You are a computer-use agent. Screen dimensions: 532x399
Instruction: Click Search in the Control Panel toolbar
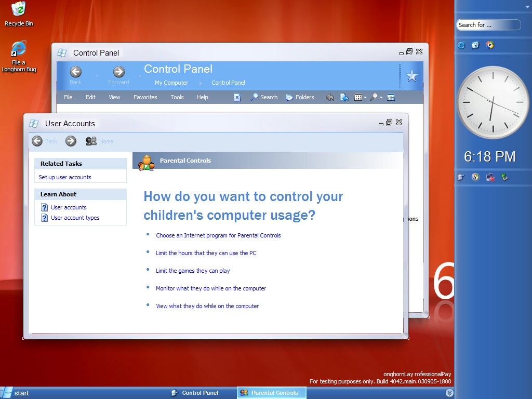point(264,97)
